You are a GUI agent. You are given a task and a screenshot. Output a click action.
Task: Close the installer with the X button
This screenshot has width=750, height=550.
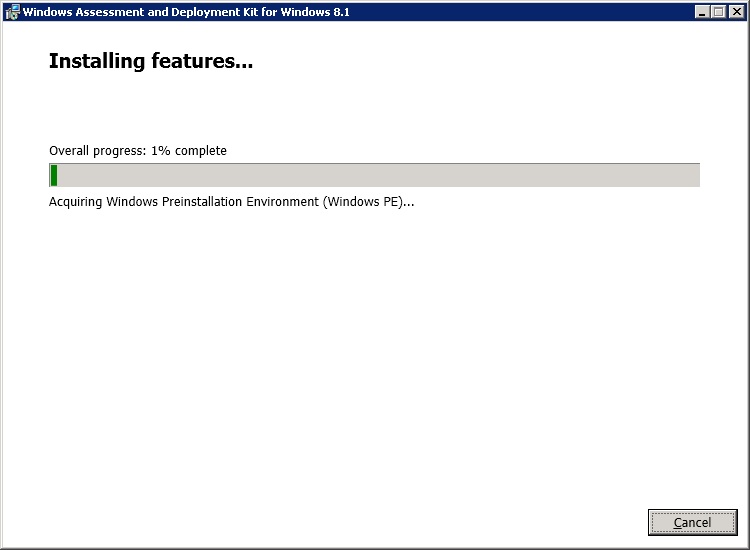click(736, 12)
